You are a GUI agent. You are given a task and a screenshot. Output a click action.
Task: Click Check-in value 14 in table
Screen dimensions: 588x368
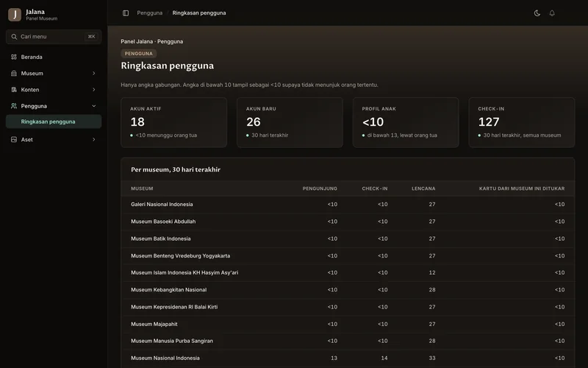pos(384,358)
